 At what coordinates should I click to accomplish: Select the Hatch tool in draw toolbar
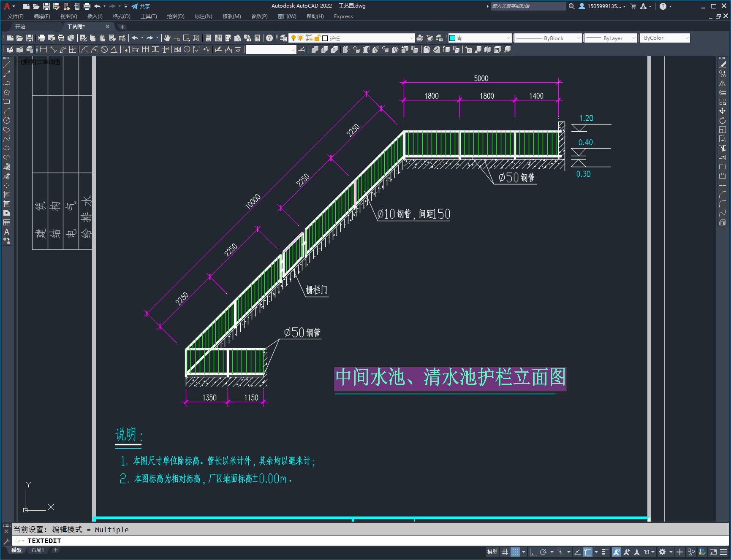[7, 195]
